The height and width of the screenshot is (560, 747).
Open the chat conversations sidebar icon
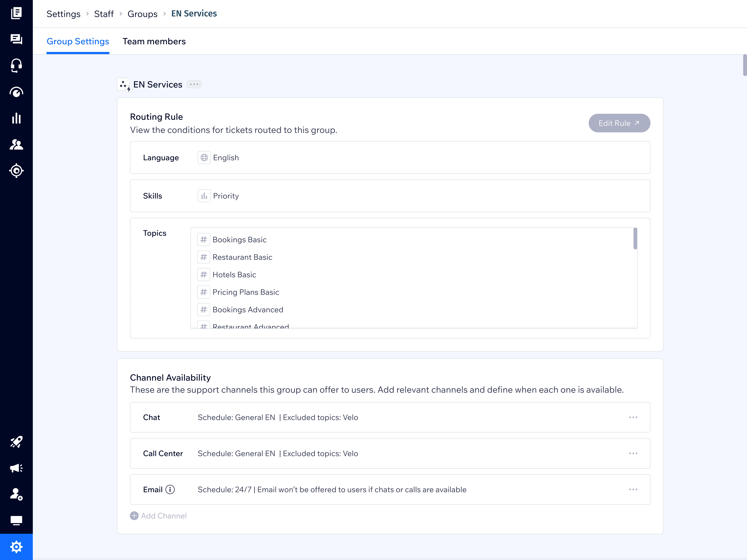pyautogui.click(x=16, y=39)
